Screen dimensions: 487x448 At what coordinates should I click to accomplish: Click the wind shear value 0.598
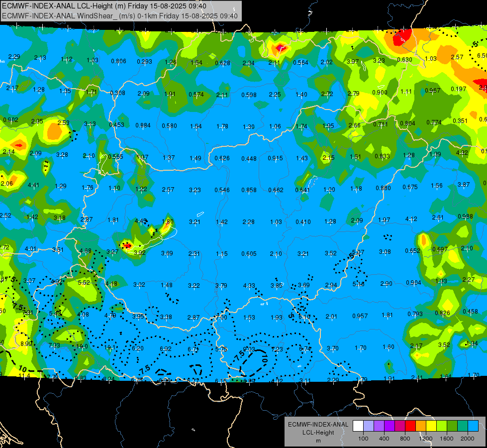click(x=249, y=95)
